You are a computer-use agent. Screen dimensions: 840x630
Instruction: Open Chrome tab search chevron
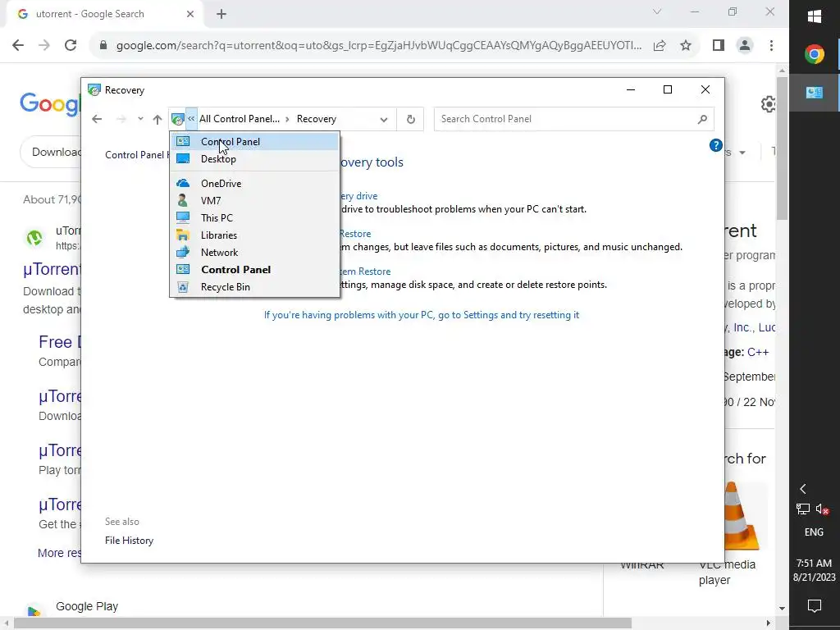point(657,11)
